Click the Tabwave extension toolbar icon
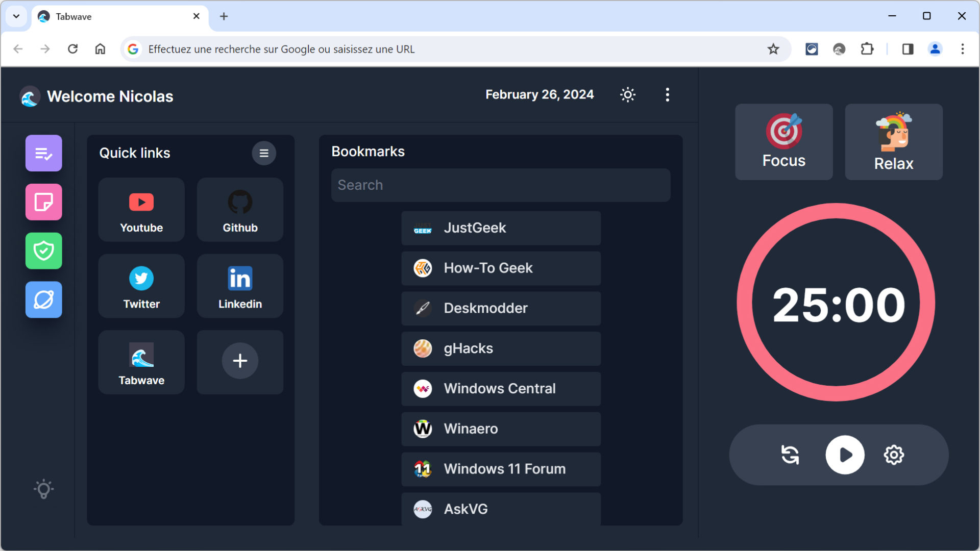The height and width of the screenshot is (551, 980). (839, 49)
